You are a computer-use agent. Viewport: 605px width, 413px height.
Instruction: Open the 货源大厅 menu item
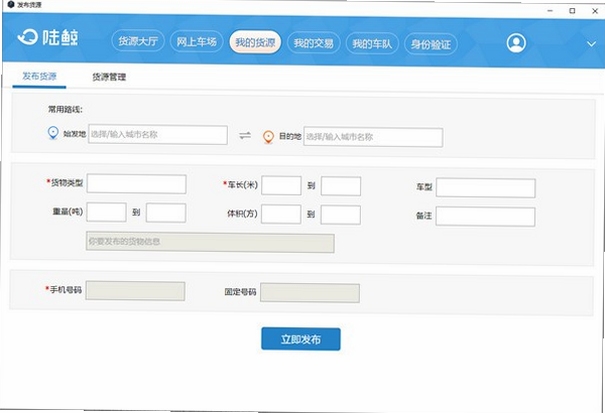(x=138, y=41)
